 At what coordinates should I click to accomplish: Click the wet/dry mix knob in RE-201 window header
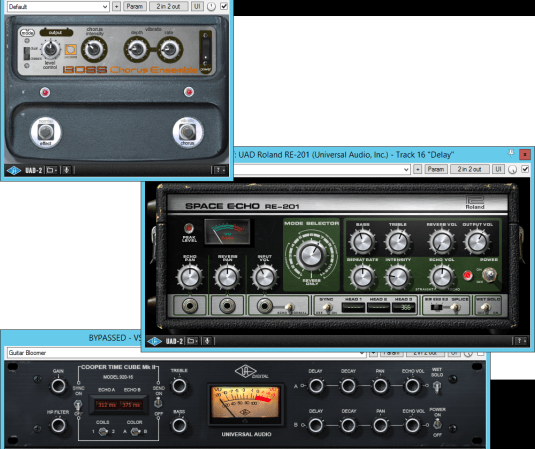pos(512,170)
